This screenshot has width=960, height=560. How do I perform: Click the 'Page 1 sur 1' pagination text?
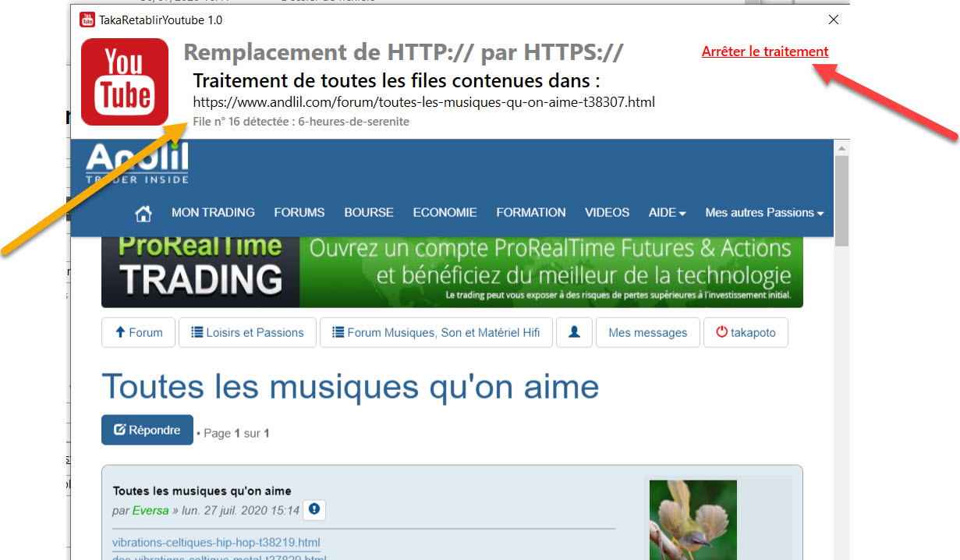[x=236, y=433]
